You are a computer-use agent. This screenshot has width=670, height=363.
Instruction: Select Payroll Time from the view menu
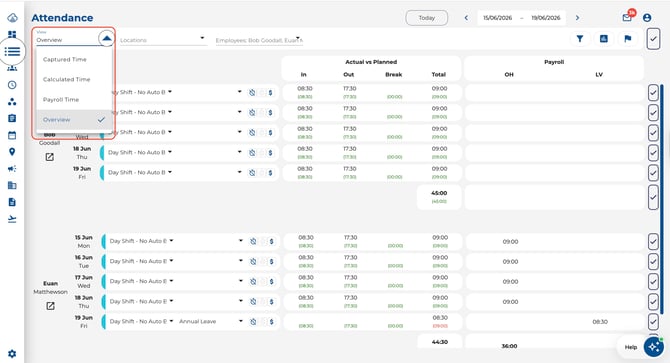click(x=61, y=100)
